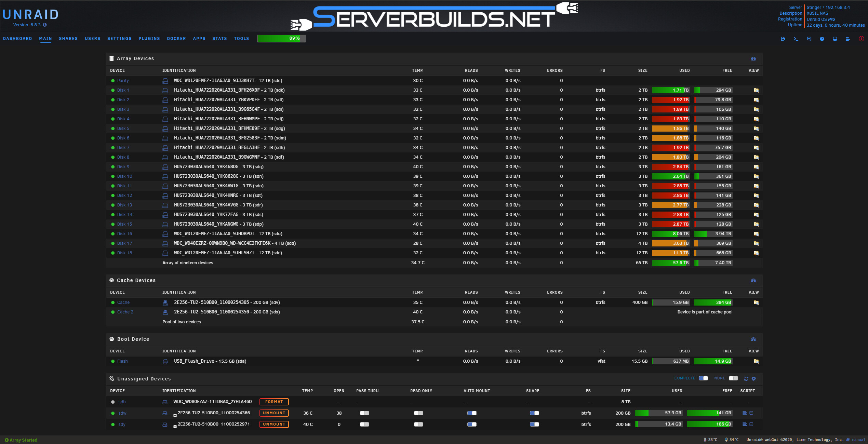This screenshot has height=444, width=868.
Task: Open the Flash device link
Action: 122,362
